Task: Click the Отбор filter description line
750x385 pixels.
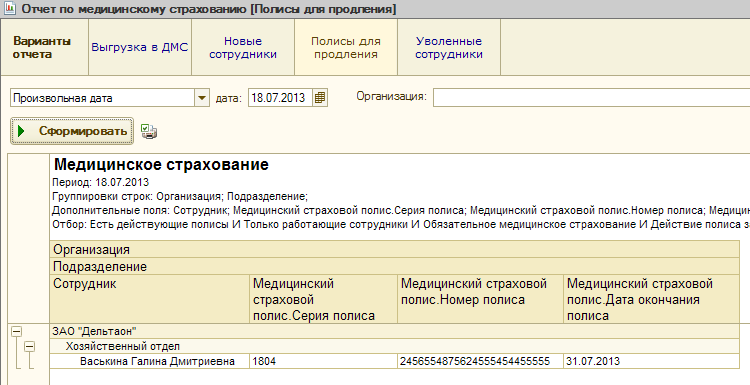Action: [401, 224]
